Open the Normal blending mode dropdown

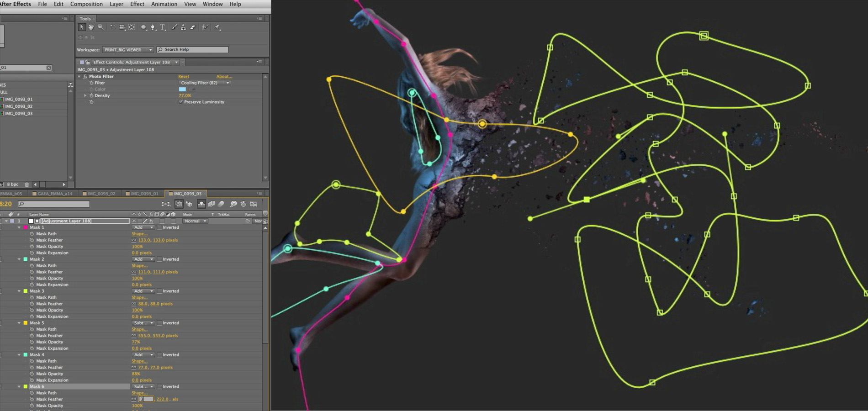click(x=196, y=221)
